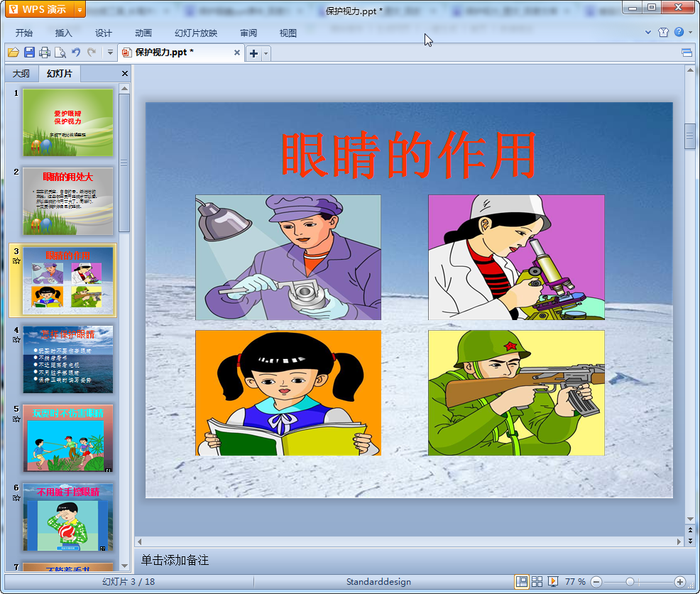Click main editor scroll down arrow
Screen dimensions: 700x594
[x=690, y=519]
